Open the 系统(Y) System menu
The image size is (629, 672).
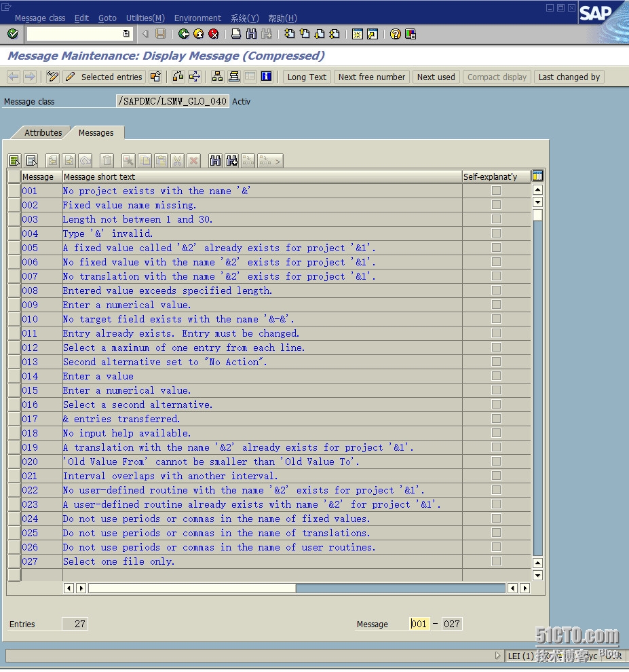[x=245, y=18]
